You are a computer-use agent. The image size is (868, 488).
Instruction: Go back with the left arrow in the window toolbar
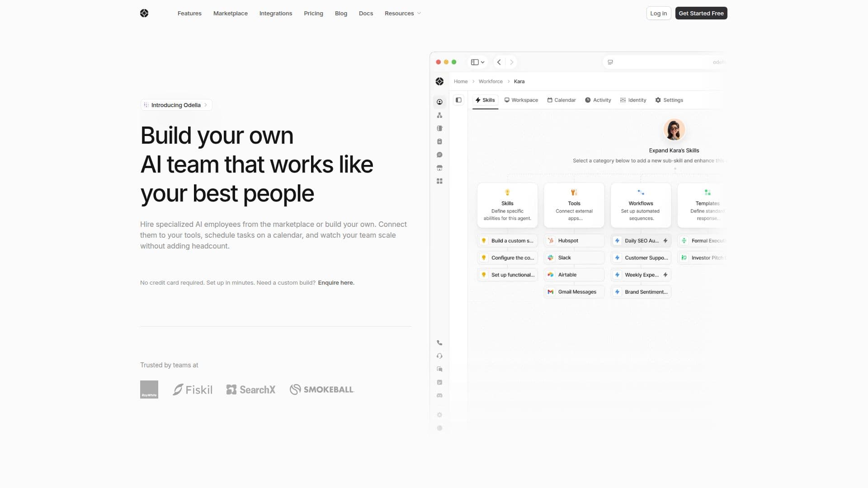pyautogui.click(x=499, y=62)
